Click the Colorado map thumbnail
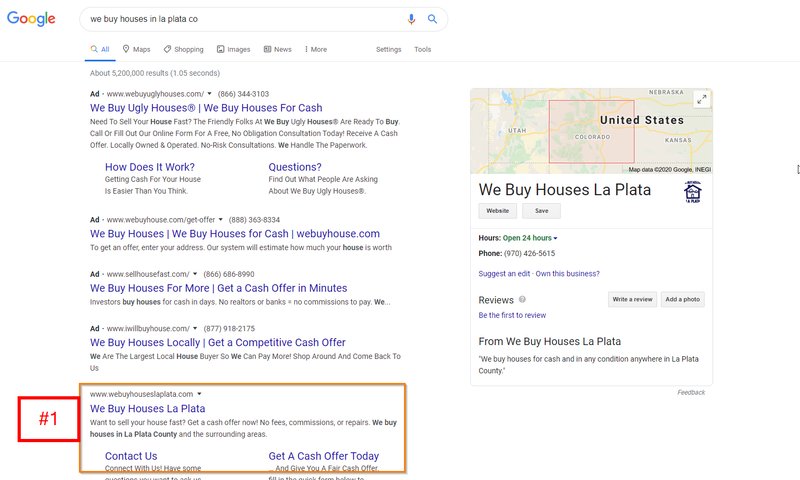Viewport: 800px width, 480px height. coord(591,131)
